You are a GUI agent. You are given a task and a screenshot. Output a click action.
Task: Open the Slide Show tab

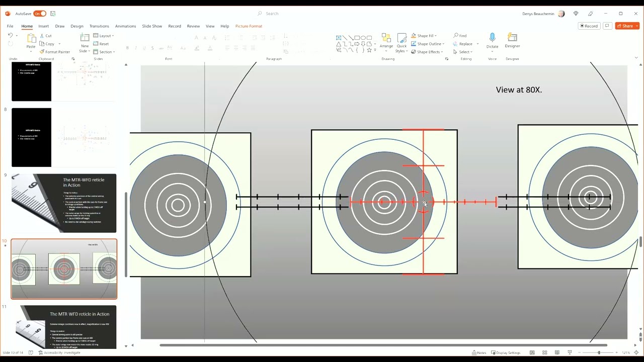152,26
